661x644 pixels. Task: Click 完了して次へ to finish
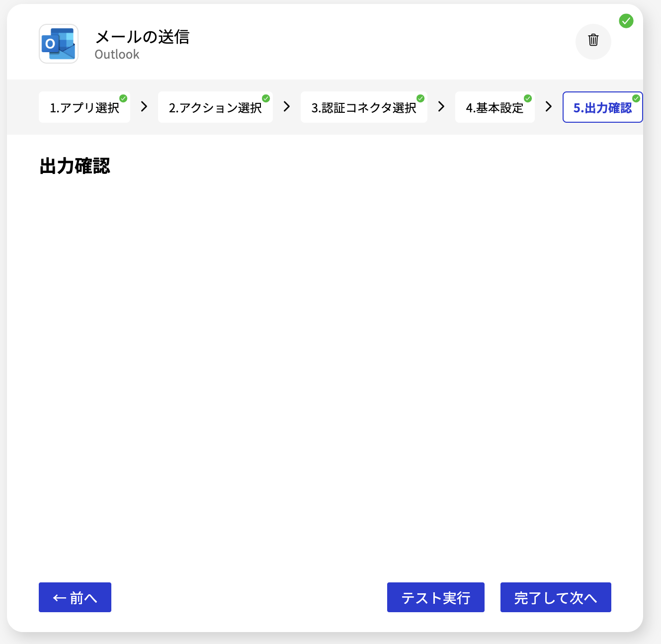[x=556, y=597]
